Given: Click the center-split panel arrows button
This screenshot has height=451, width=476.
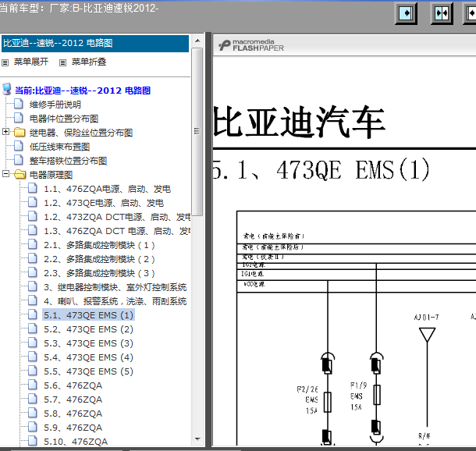Looking at the screenshot, I should click(x=442, y=13).
